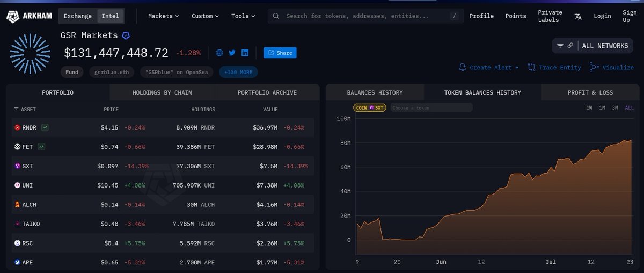644x273 pixels.
Task: Click the verified badge next to GSR Markets
Action: click(126, 35)
